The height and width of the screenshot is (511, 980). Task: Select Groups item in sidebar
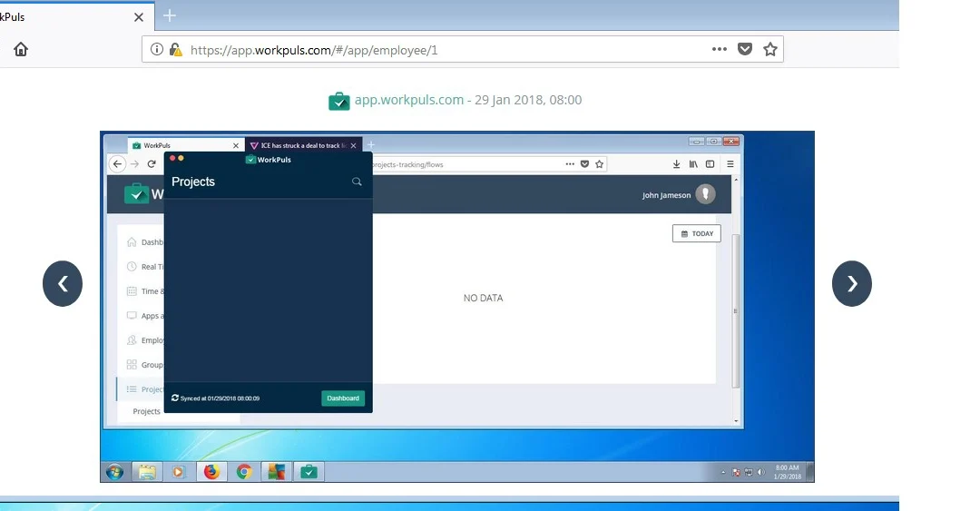click(145, 365)
